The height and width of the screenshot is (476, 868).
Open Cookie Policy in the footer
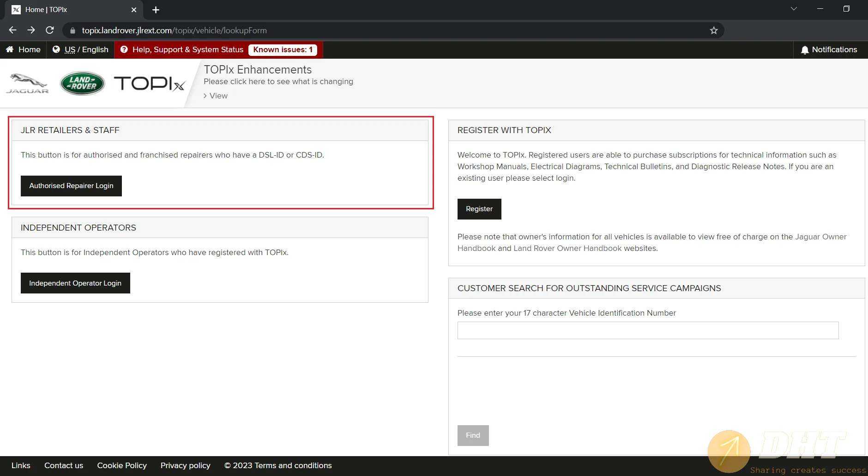[x=122, y=465]
